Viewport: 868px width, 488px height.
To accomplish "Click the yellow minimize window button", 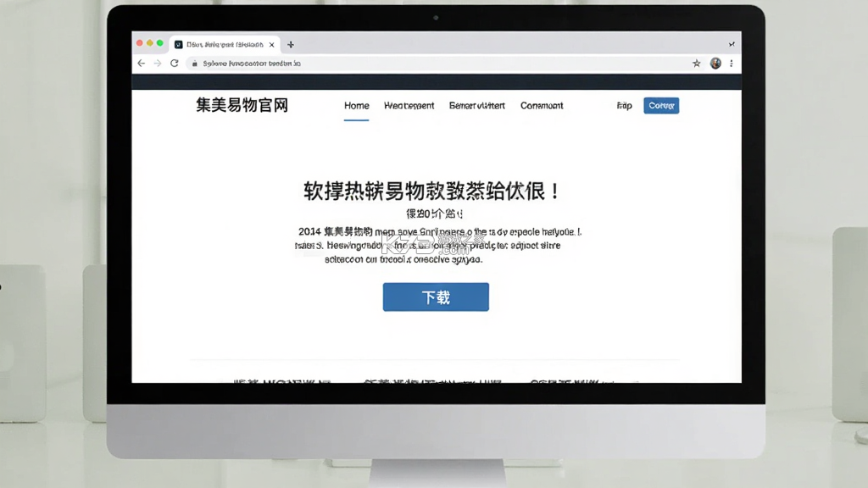I will 149,43.
